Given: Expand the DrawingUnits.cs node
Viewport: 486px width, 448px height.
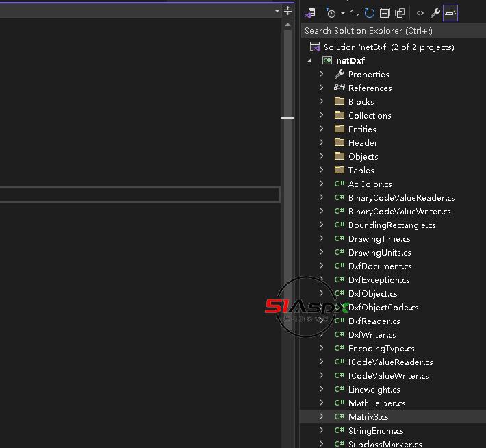Looking at the screenshot, I should click(322, 252).
